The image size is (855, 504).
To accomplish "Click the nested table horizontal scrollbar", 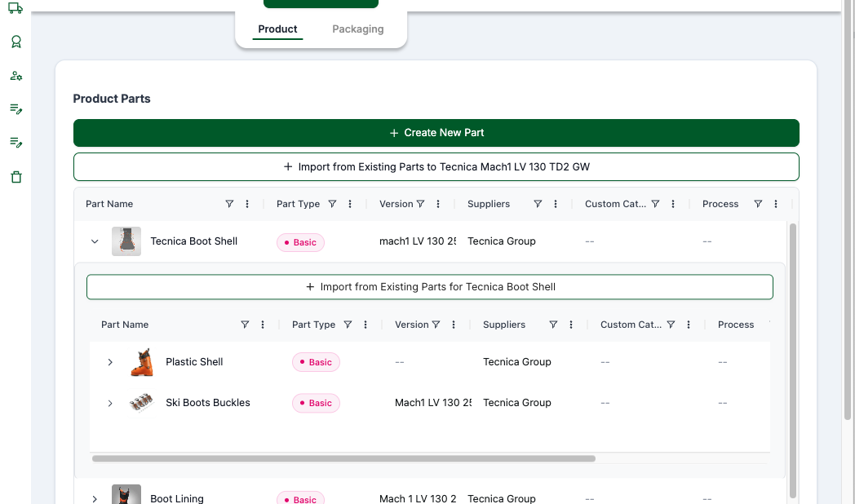I will click(343, 458).
